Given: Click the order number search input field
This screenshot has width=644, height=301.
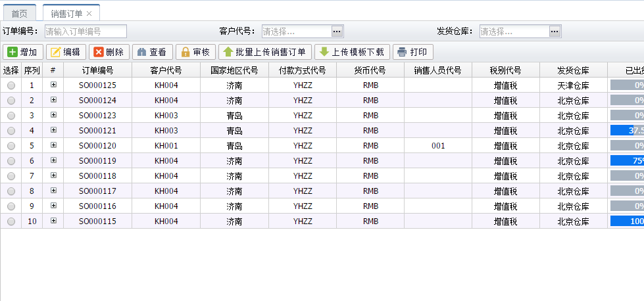Looking at the screenshot, I should [86, 31].
